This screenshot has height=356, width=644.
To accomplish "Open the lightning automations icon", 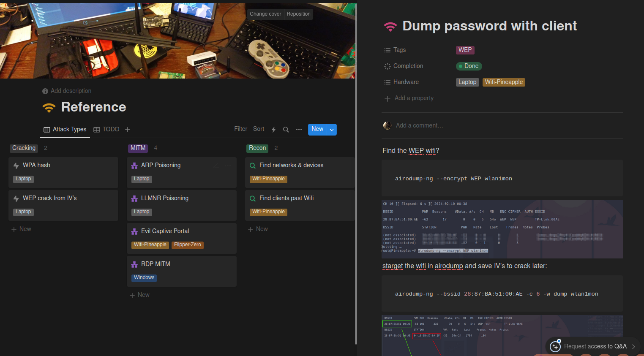I will (x=273, y=130).
